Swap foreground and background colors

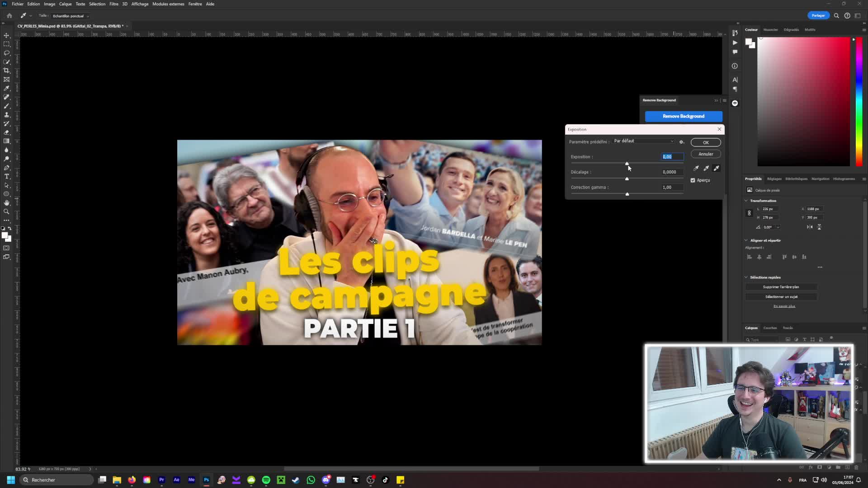(9, 229)
